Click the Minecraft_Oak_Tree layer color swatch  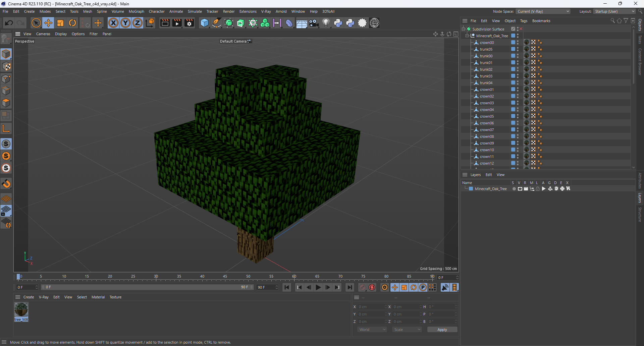471,189
